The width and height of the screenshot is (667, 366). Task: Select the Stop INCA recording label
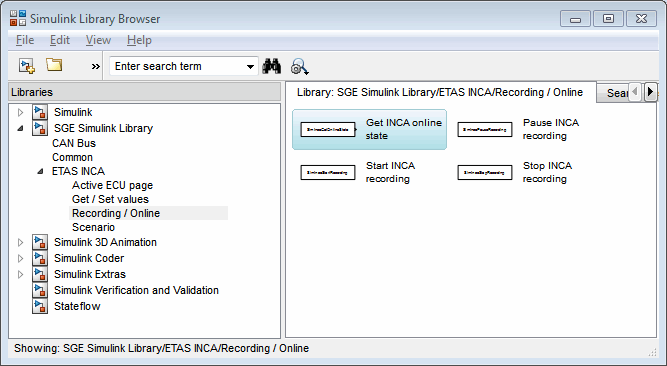coord(547,172)
